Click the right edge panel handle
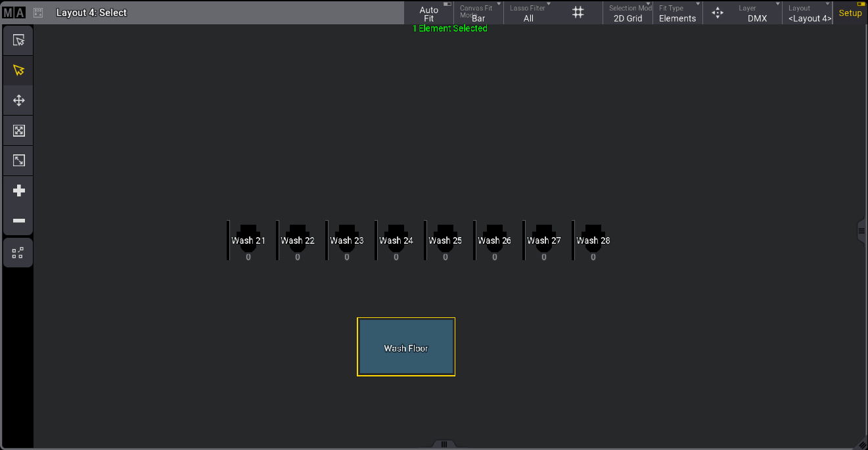868x450 pixels. click(x=861, y=231)
